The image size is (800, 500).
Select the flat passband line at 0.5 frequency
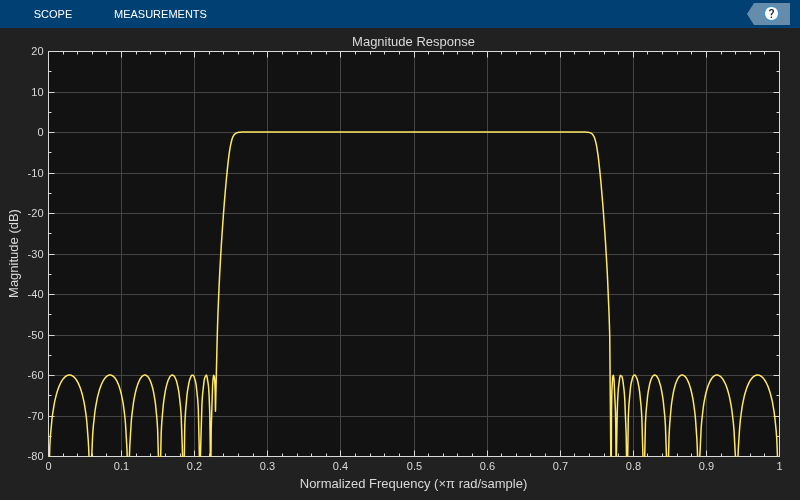click(414, 132)
